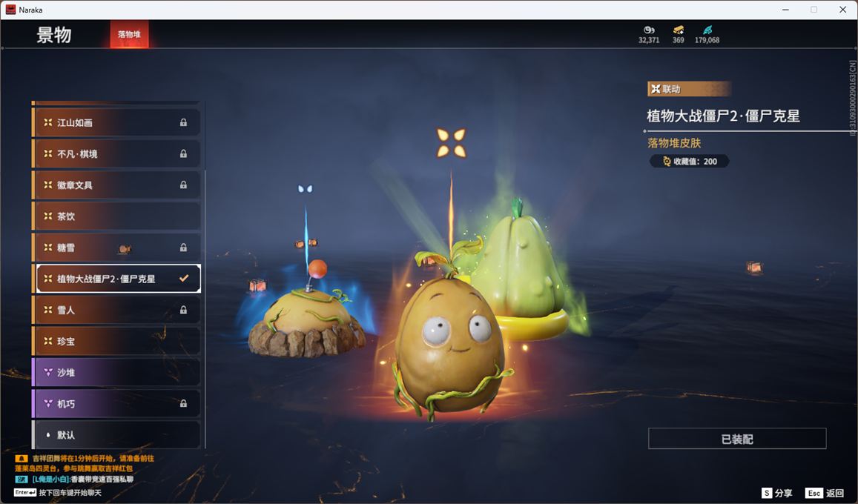Click the 植物大战僵尸2·僵尸克星 title heading

coord(723,116)
